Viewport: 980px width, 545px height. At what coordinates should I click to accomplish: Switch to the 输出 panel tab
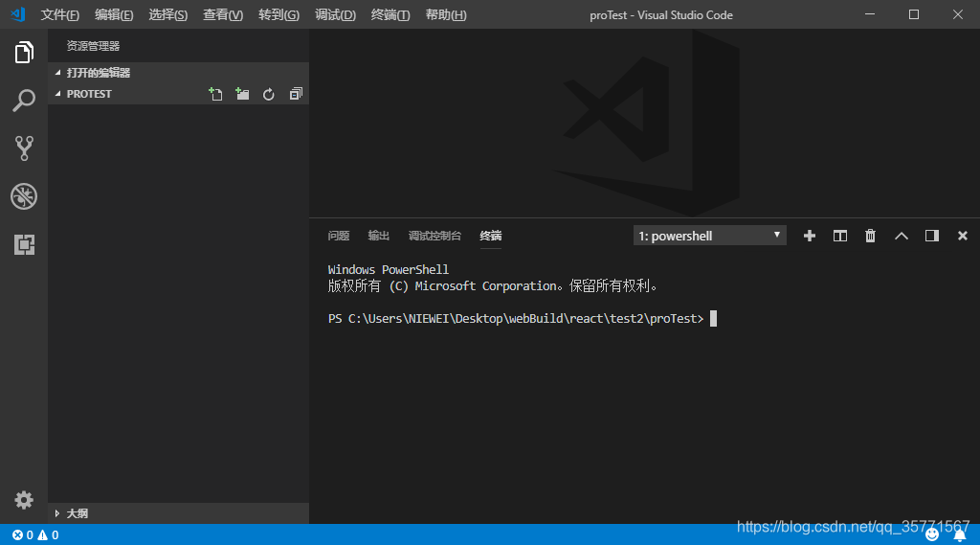pos(379,236)
